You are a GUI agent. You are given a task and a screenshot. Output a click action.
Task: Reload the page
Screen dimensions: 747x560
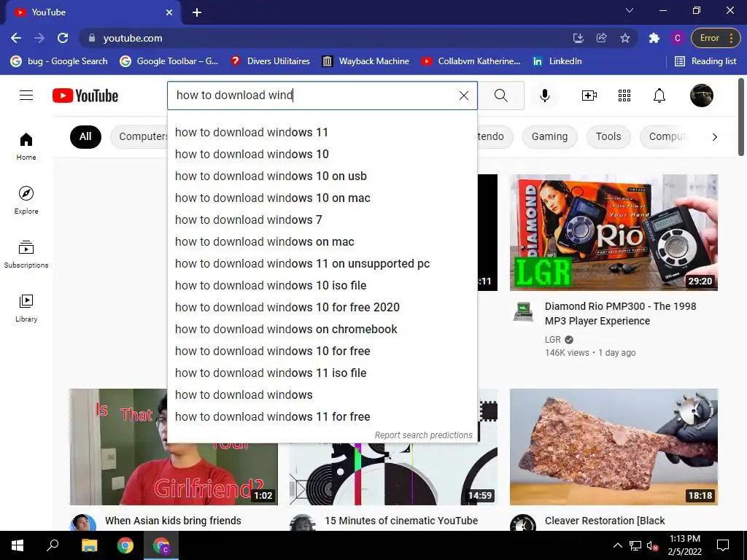63,38
